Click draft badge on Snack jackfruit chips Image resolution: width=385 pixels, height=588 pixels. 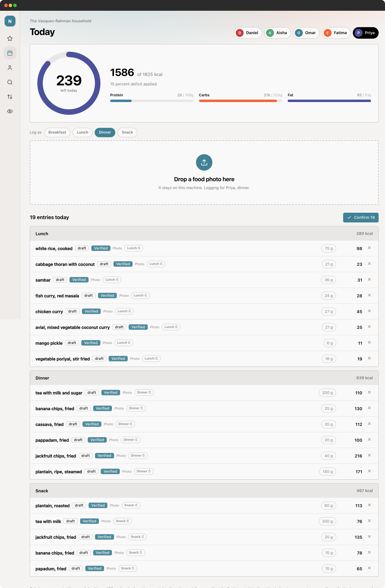(86, 537)
